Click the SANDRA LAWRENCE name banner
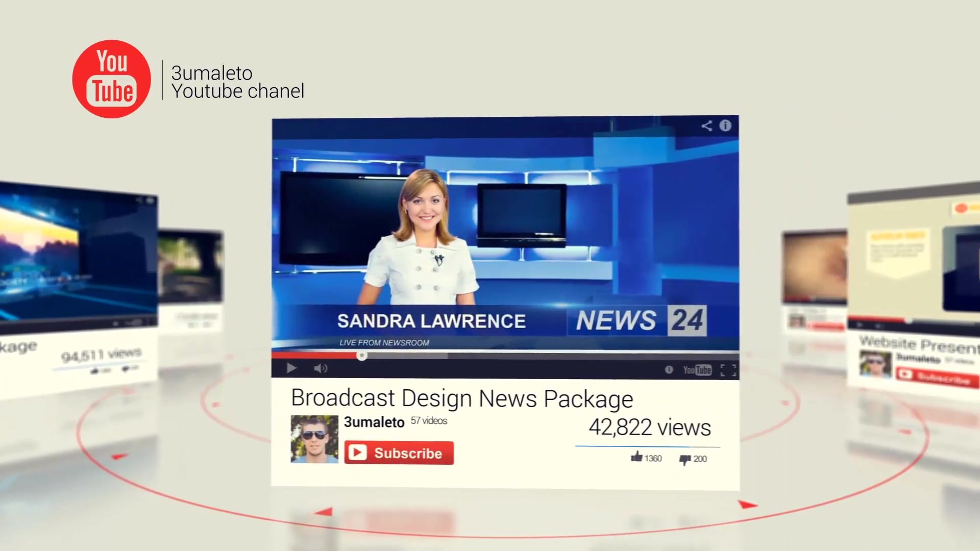This screenshot has width=980, height=551. (x=431, y=321)
